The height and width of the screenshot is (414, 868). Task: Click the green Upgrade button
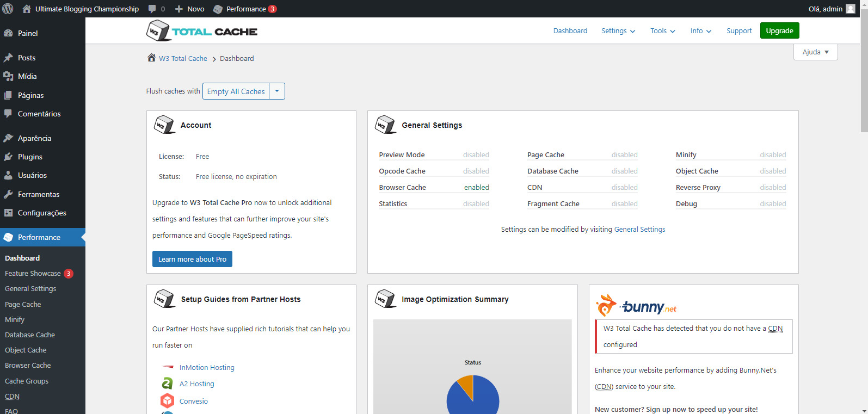[780, 31]
